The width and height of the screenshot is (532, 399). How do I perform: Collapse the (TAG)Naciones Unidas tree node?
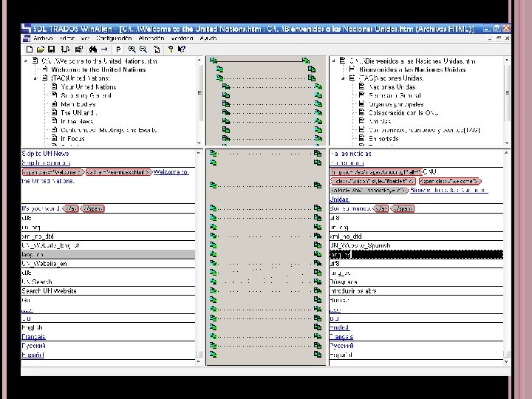point(344,78)
